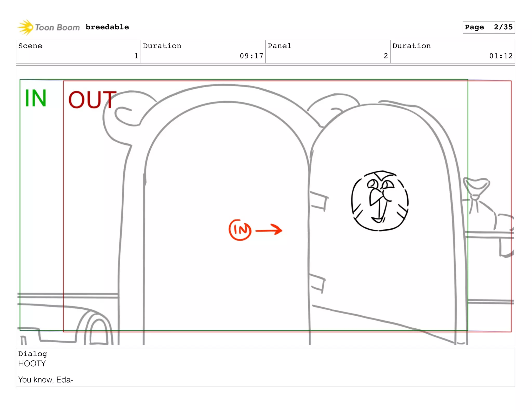Click the red OUT camera label
Image resolution: width=532 pixels, height=411 pixels.
(92, 100)
